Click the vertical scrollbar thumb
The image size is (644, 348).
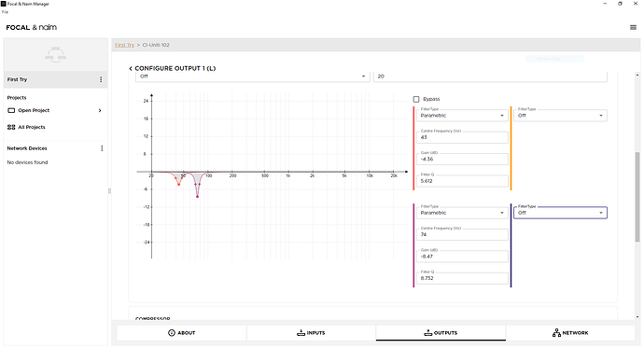click(x=637, y=197)
